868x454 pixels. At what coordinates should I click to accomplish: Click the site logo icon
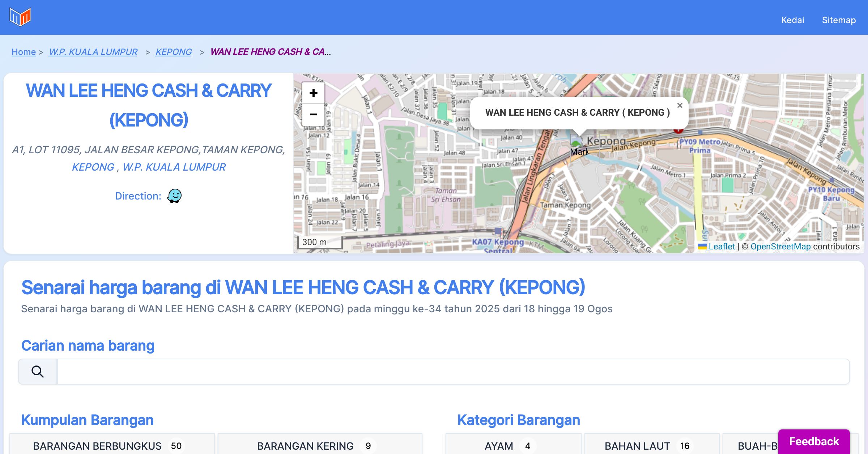click(x=20, y=17)
